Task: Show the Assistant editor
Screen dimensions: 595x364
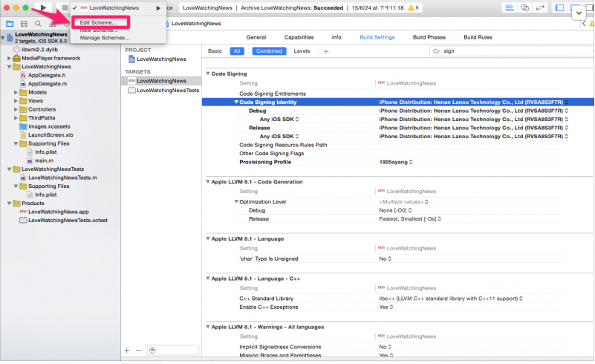Action: point(524,7)
